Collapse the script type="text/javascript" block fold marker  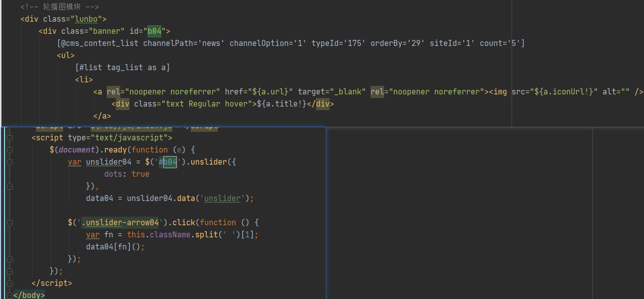point(9,138)
